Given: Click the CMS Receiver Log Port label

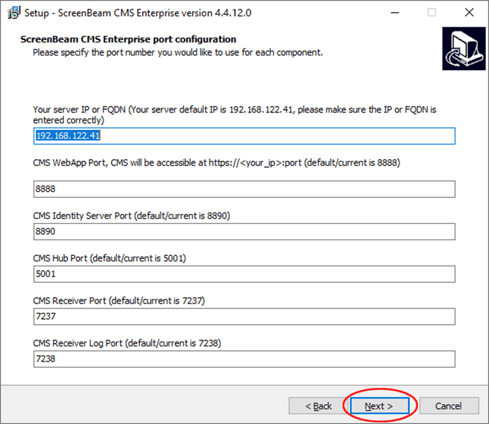Looking at the screenshot, I should click(127, 343).
